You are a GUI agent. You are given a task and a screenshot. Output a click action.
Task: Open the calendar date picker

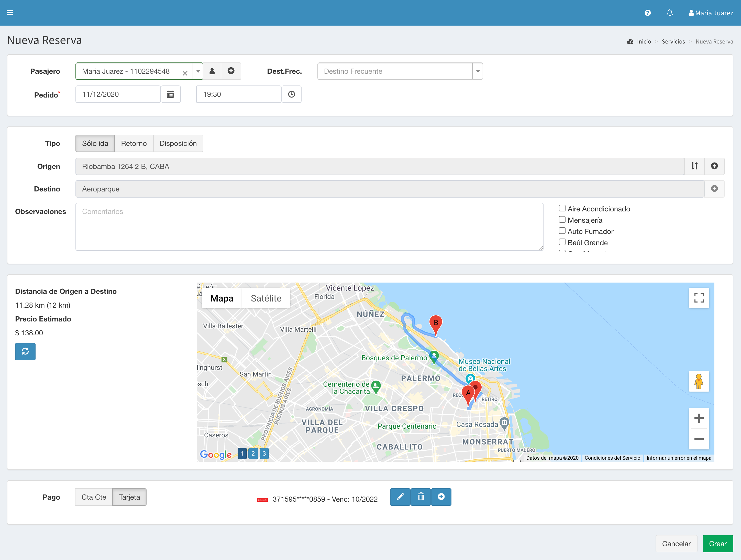pos(170,94)
